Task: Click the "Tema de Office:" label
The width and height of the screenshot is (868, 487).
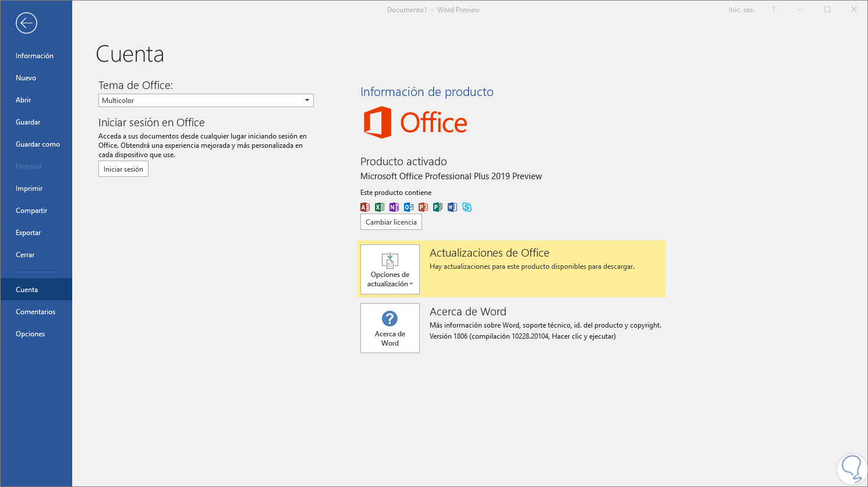Action: point(136,86)
